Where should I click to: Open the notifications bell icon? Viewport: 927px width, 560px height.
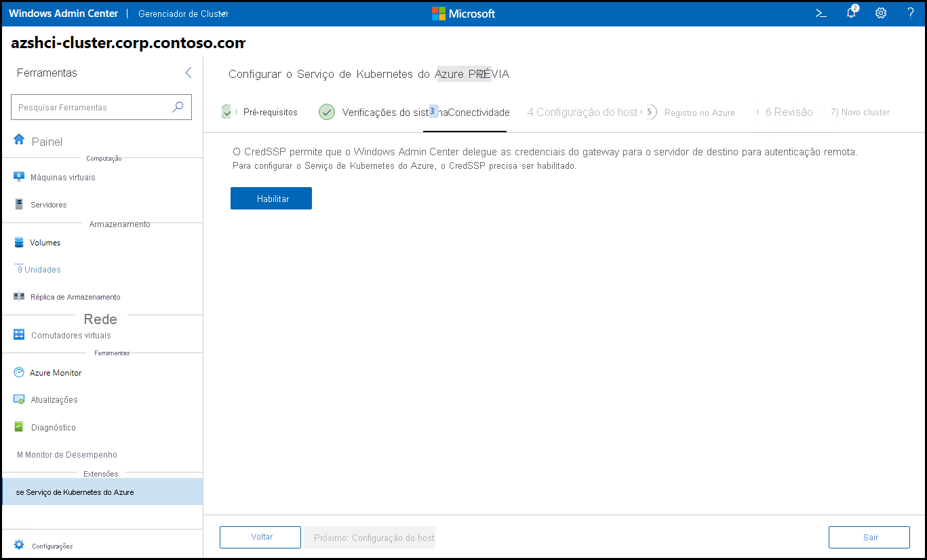[852, 12]
